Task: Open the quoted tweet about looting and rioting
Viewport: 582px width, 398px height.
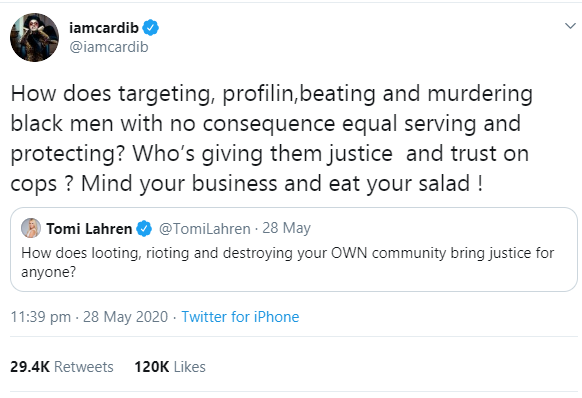Action: 294,249
